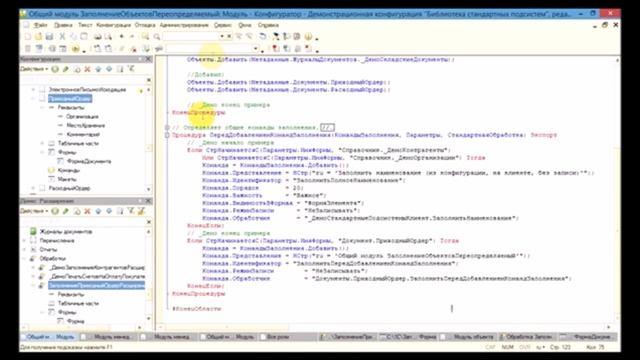The width and height of the screenshot is (640, 360).
Task: Click the ru language indicator in status bar
Action: click(540, 347)
